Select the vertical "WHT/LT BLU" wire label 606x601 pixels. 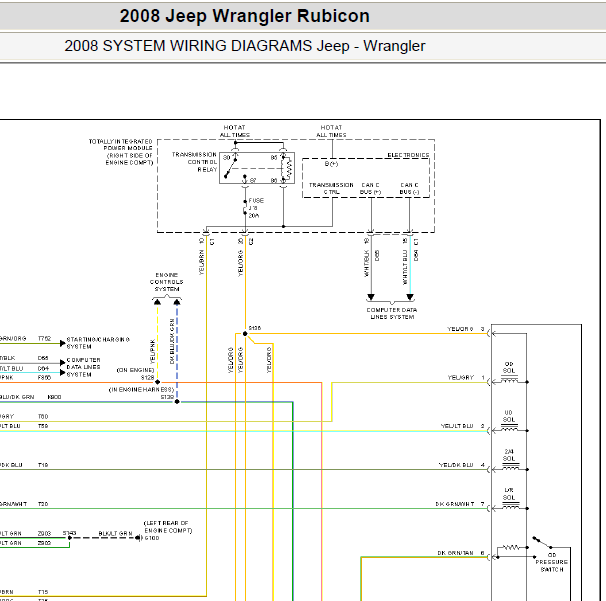coord(405,267)
